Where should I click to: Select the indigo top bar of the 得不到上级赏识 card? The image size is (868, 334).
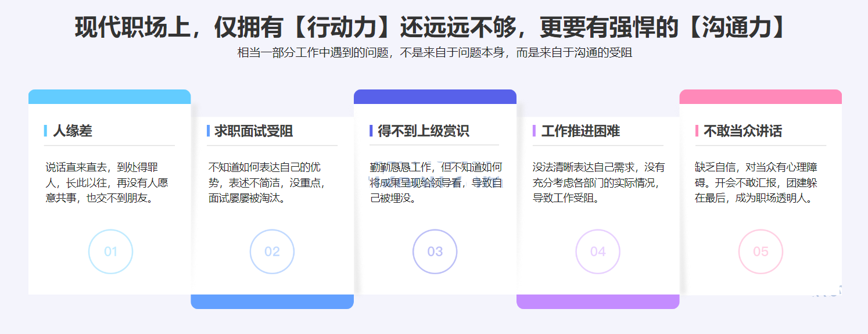click(435, 96)
